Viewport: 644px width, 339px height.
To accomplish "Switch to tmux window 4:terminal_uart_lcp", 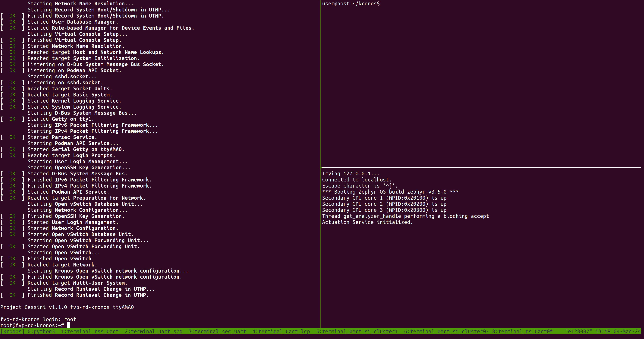I will (x=281, y=332).
